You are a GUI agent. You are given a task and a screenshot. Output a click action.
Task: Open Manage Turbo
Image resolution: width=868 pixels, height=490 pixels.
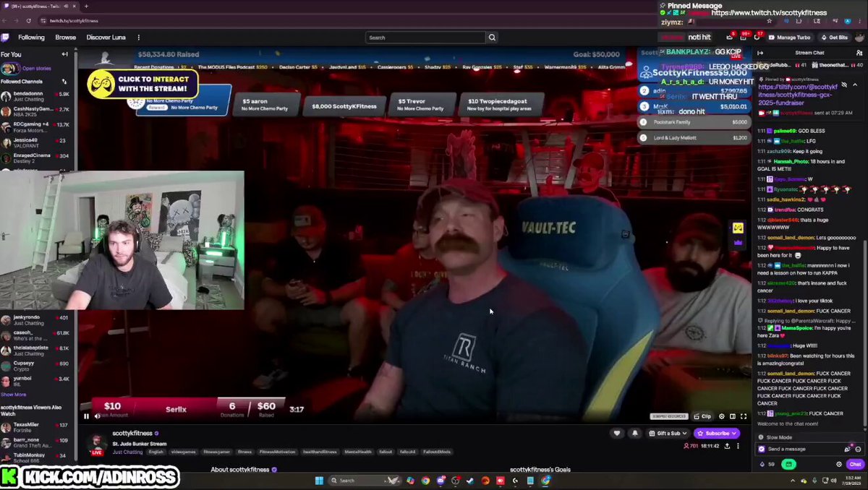[x=789, y=38]
